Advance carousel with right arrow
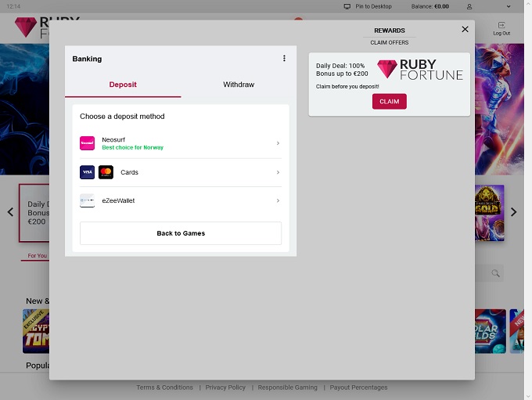The height and width of the screenshot is (400, 532). tap(514, 212)
